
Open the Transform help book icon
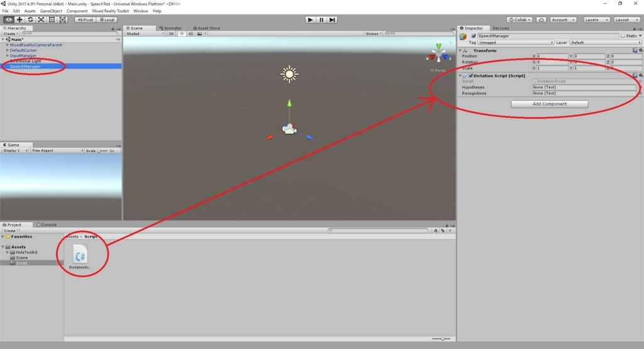tap(635, 50)
